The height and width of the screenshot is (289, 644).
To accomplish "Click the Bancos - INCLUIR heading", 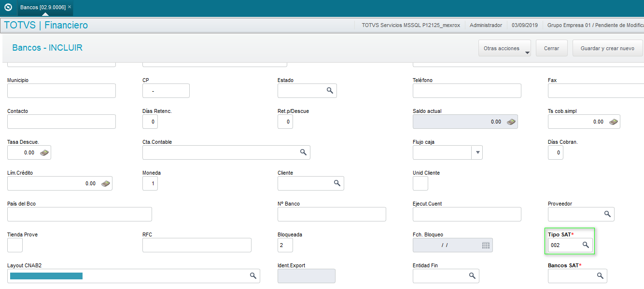I will (x=47, y=48).
